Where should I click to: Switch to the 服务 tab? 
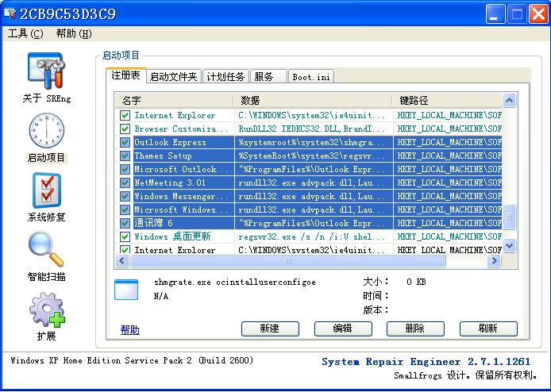(x=268, y=76)
